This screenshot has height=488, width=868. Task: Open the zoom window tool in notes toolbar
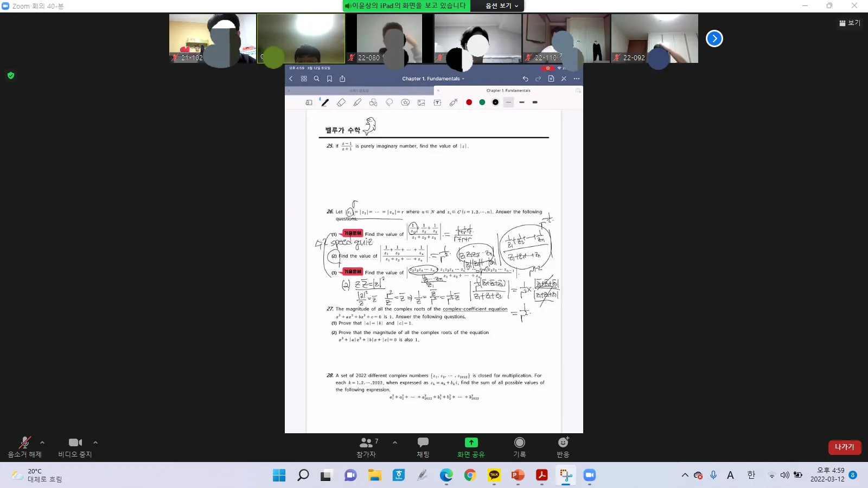(309, 102)
